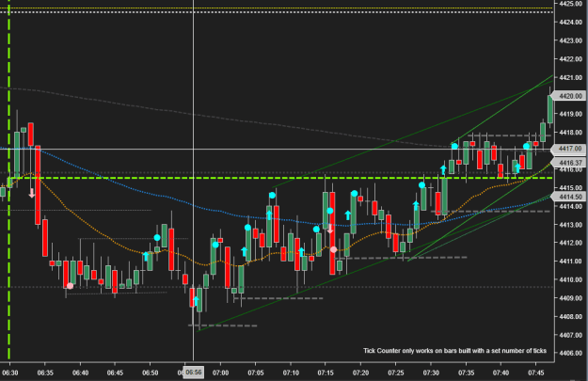Screen dimensions: 588x381
Task: Select the 06:45 time axis label
Action: coord(115,373)
